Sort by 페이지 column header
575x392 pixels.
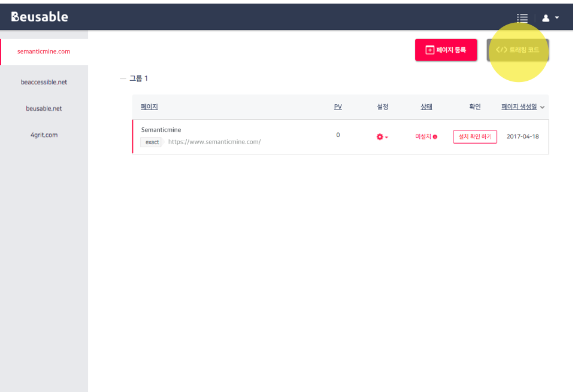[149, 107]
